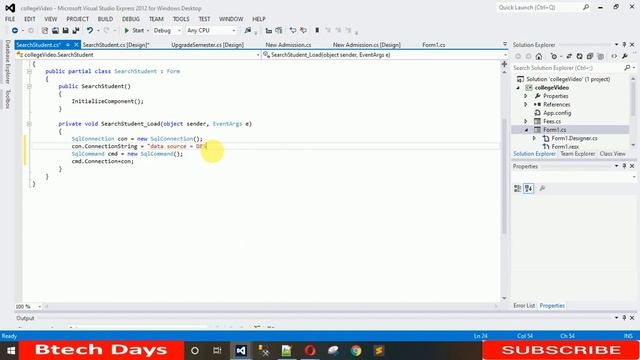Open the BUILD menu

coord(105,19)
